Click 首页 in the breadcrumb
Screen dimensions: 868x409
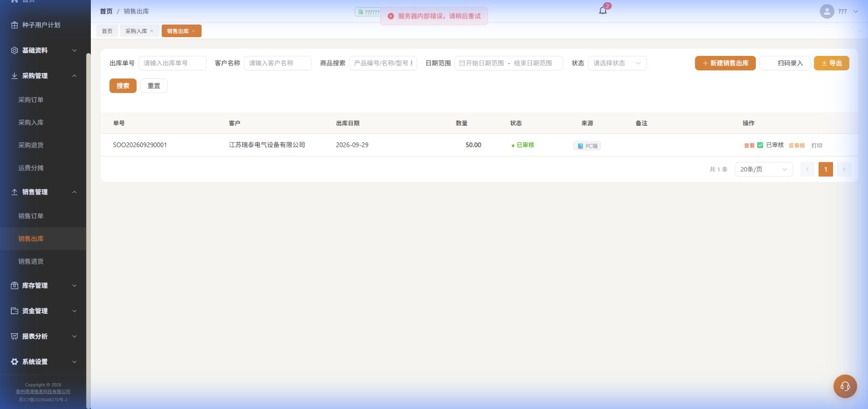106,11
